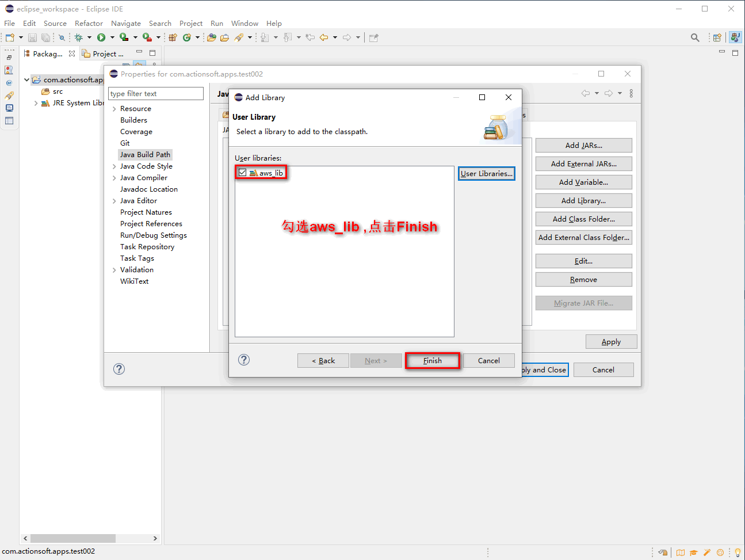Click the green Run button in toolbar
Image resolution: width=745 pixels, height=560 pixels.
point(101,37)
